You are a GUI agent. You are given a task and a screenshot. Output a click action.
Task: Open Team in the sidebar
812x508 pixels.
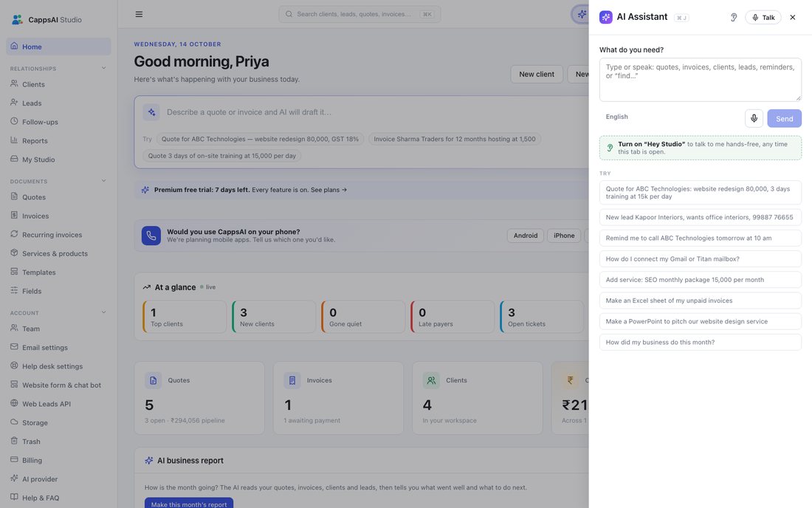(58, 329)
